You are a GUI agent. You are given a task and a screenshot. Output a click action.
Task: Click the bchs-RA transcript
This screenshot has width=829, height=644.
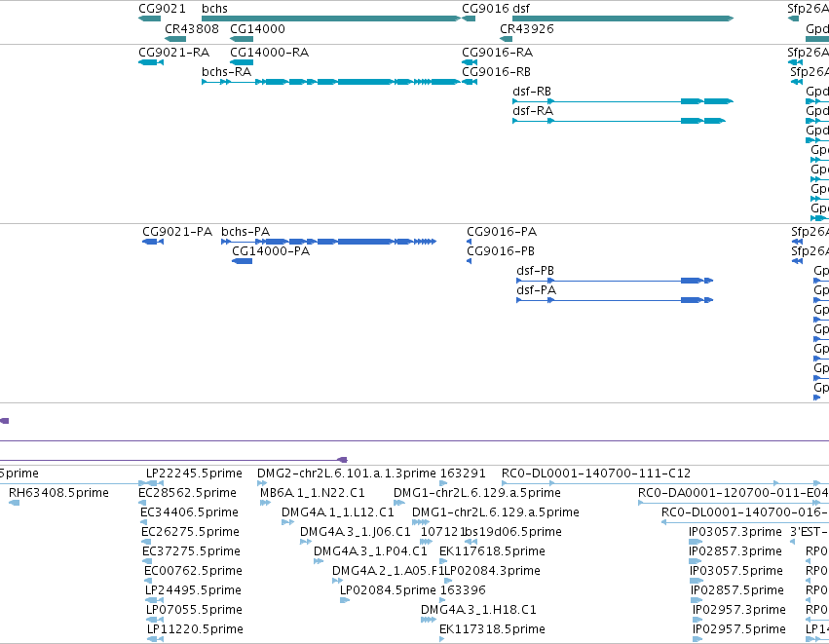(x=331, y=82)
